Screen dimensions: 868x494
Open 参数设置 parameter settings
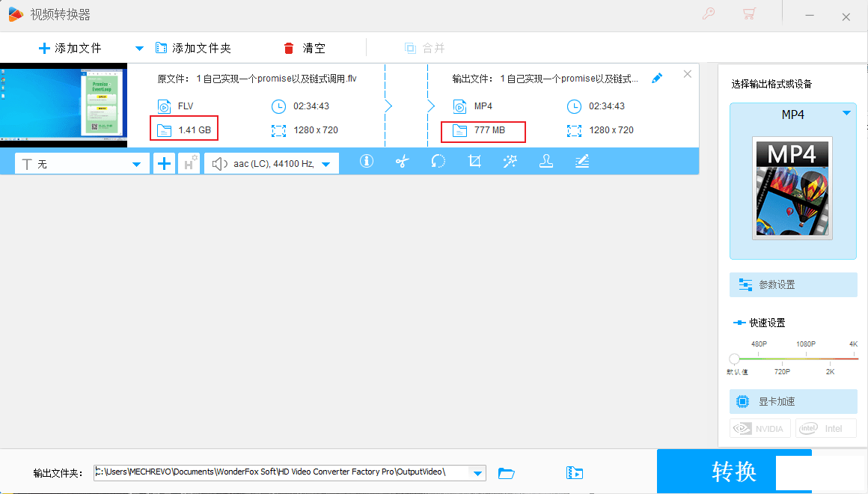click(x=793, y=284)
